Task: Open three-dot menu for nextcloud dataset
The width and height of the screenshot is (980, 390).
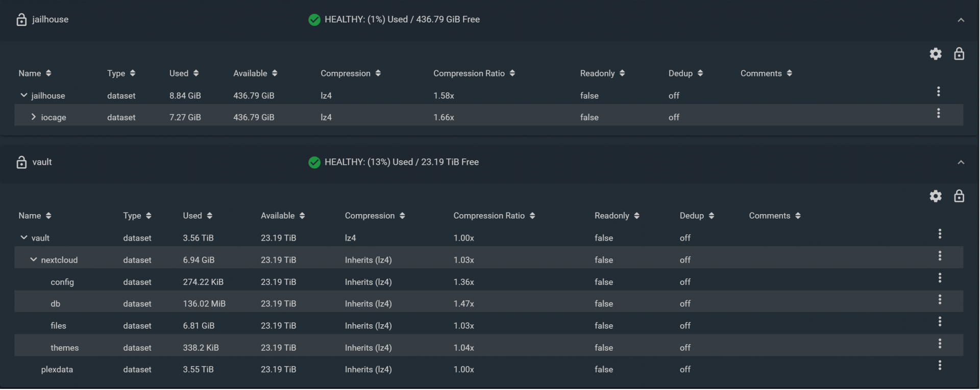Action: tap(939, 256)
